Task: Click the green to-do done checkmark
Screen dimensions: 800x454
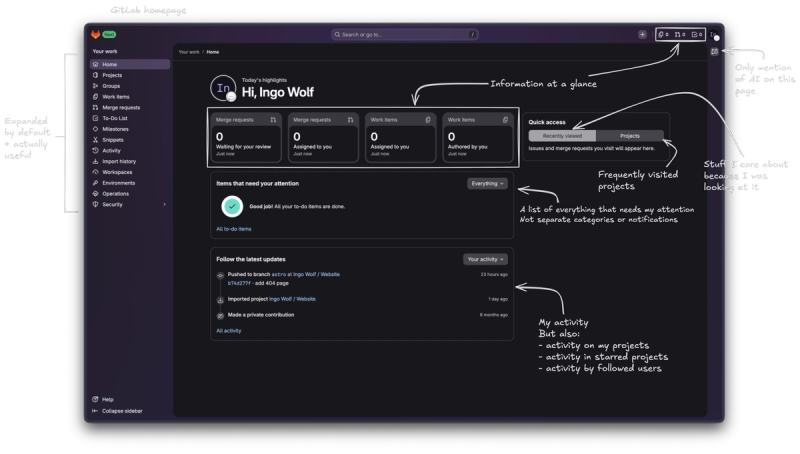Action: [232, 206]
